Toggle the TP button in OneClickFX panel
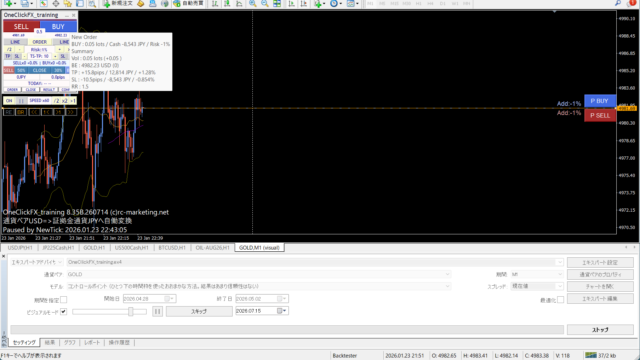Screen dimensions: 640x360 pos(8,56)
